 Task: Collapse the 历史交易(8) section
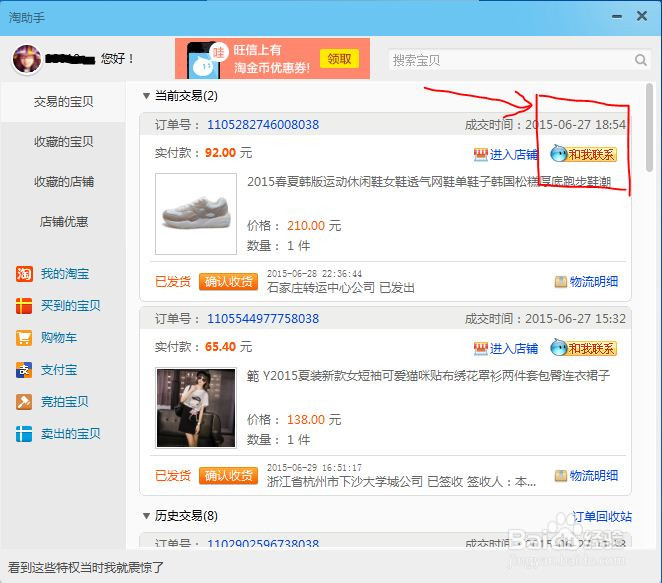point(147,515)
